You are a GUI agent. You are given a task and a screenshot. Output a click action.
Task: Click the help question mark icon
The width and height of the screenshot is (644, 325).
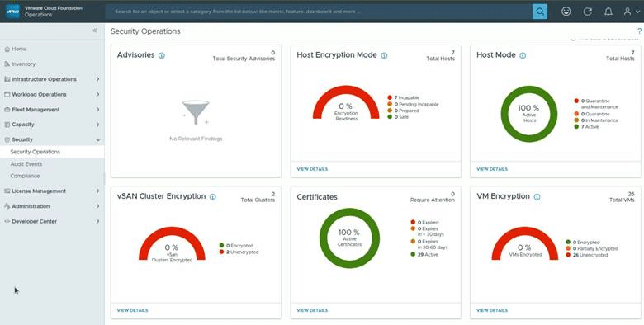pyautogui.click(x=640, y=31)
